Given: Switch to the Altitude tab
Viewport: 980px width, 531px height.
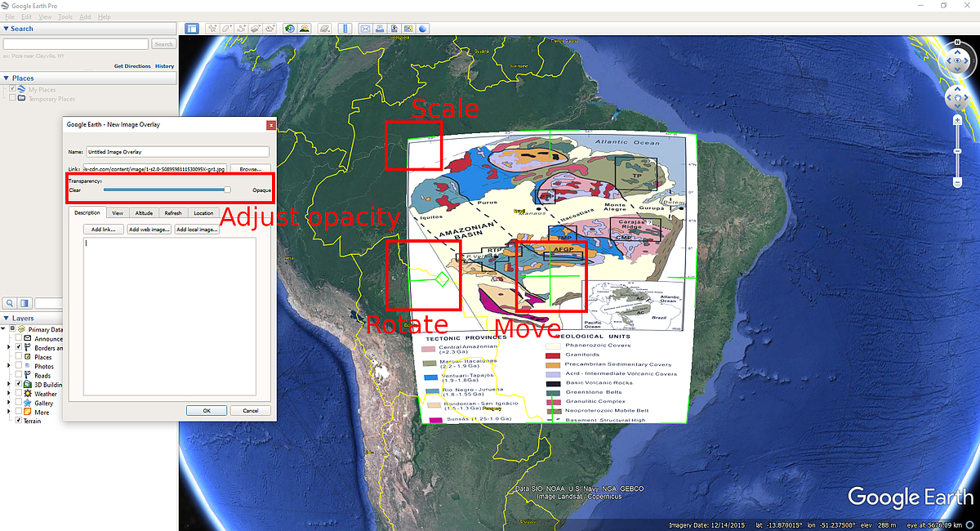Looking at the screenshot, I should (x=145, y=213).
